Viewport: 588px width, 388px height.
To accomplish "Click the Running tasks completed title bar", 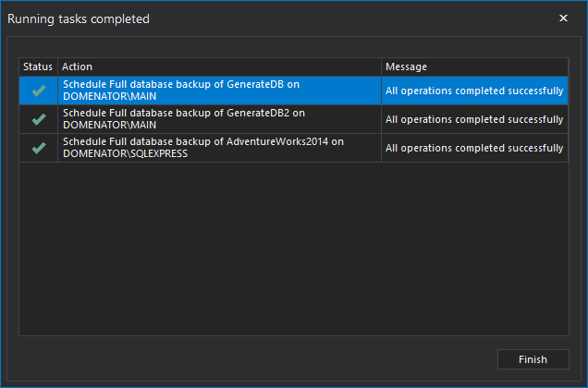I will coord(277,18).
